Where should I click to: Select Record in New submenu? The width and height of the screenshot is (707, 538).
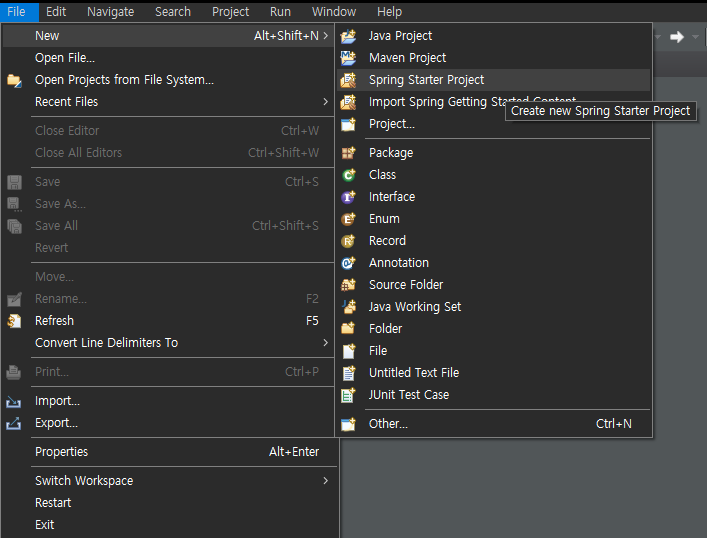click(493, 241)
